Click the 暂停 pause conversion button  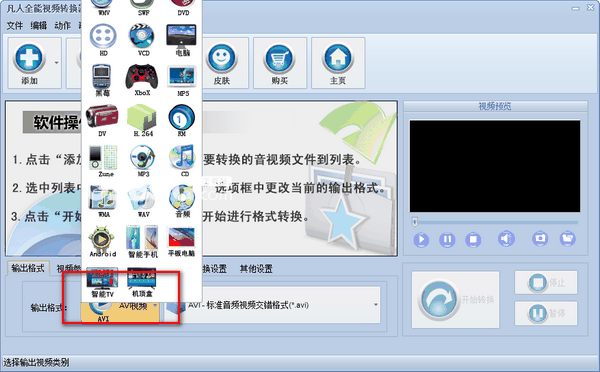[x=546, y=313]
